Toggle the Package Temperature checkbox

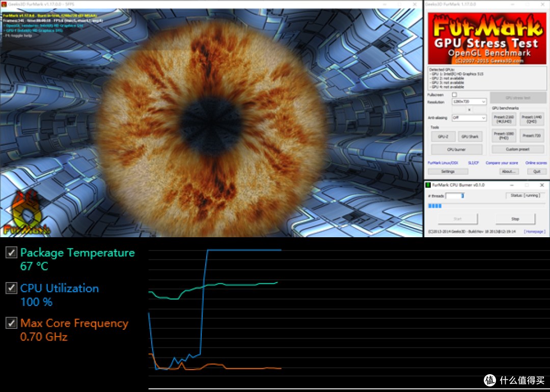click(11, 253)
